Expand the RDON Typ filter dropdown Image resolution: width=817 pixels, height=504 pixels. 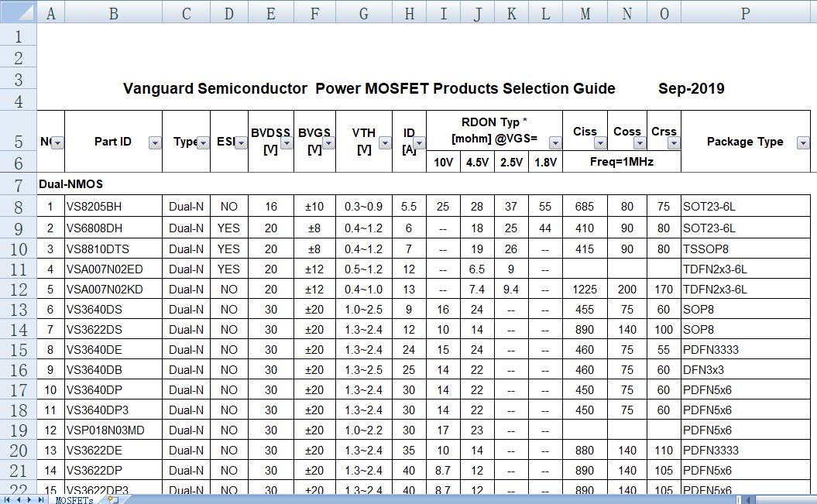[555, 142]
